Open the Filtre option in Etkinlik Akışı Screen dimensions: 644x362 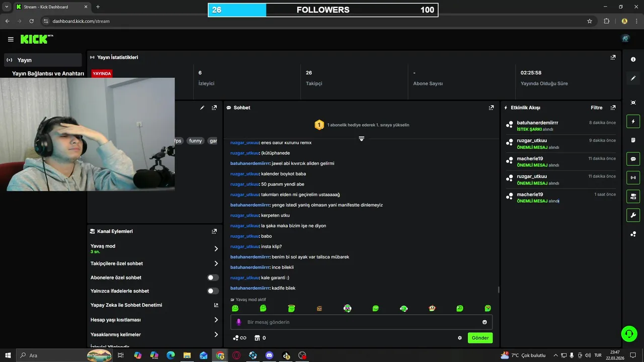point(596,108)
